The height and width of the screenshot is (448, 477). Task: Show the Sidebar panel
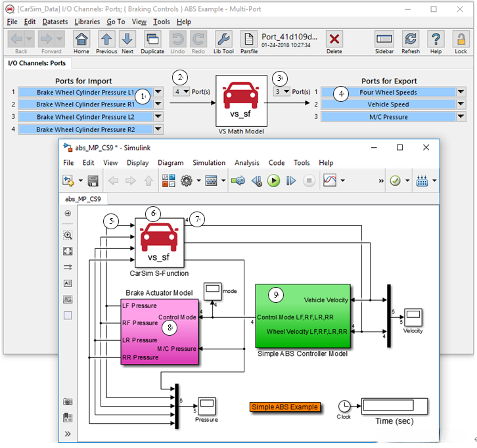[x=384, y=39]
